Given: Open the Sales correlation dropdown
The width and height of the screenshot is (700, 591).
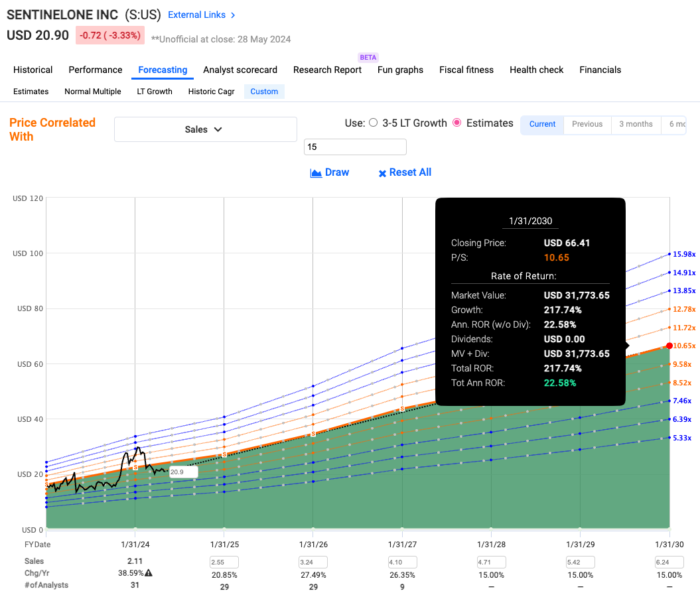Looking at the screenshot, I should click(206, 129).
